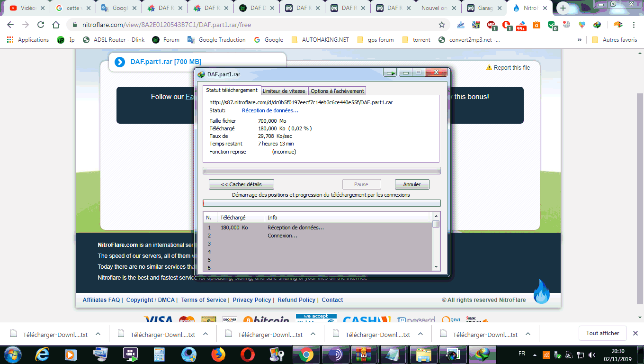The image size is (644, 364).
Task: Click the IDM dialog tray-arrow title button
Action: tap(391, 73)
